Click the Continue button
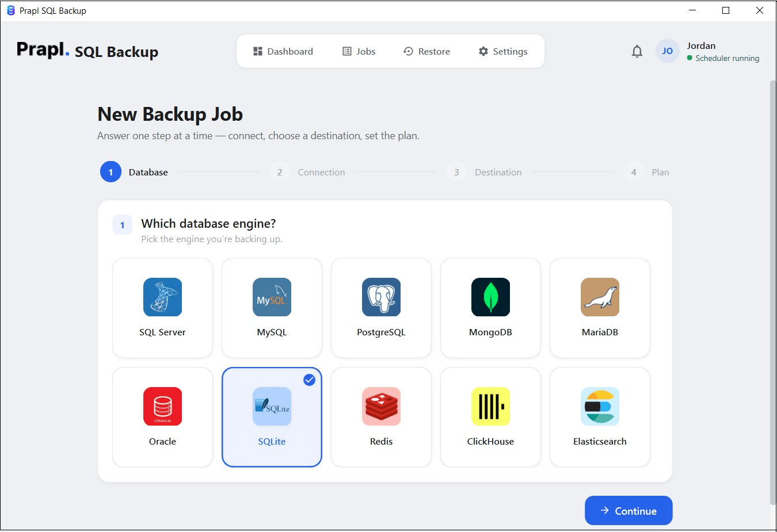777x532 pixels. click(x=629, y=511)
